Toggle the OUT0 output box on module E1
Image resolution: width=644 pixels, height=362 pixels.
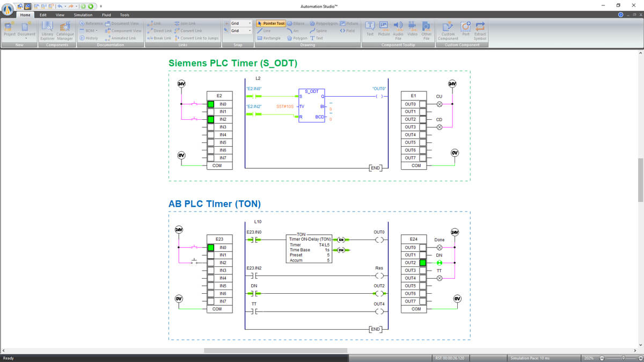point(423,104)
